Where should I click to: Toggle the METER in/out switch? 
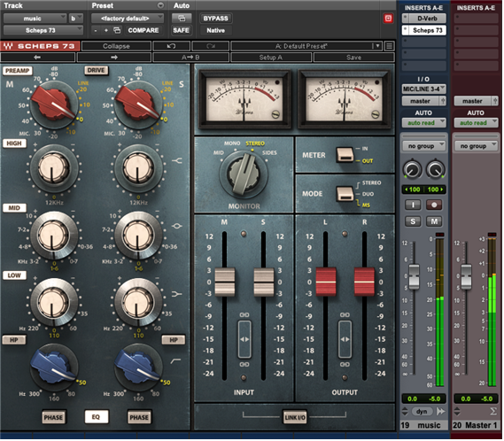point(345,155)
